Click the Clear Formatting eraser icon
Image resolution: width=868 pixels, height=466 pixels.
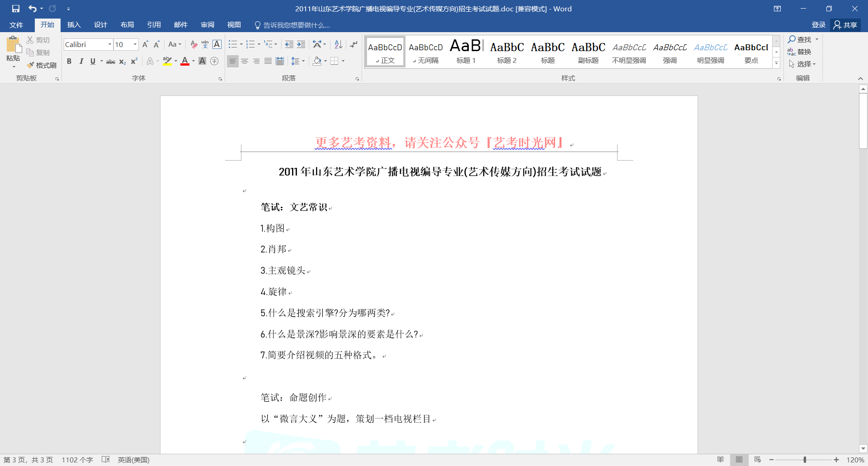(x=193, y=44)
